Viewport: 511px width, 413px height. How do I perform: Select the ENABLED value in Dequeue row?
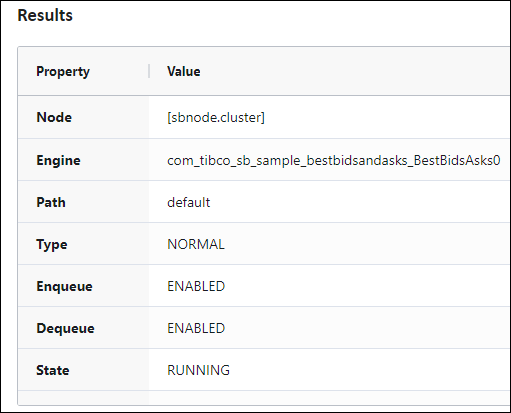pos(196,328)
